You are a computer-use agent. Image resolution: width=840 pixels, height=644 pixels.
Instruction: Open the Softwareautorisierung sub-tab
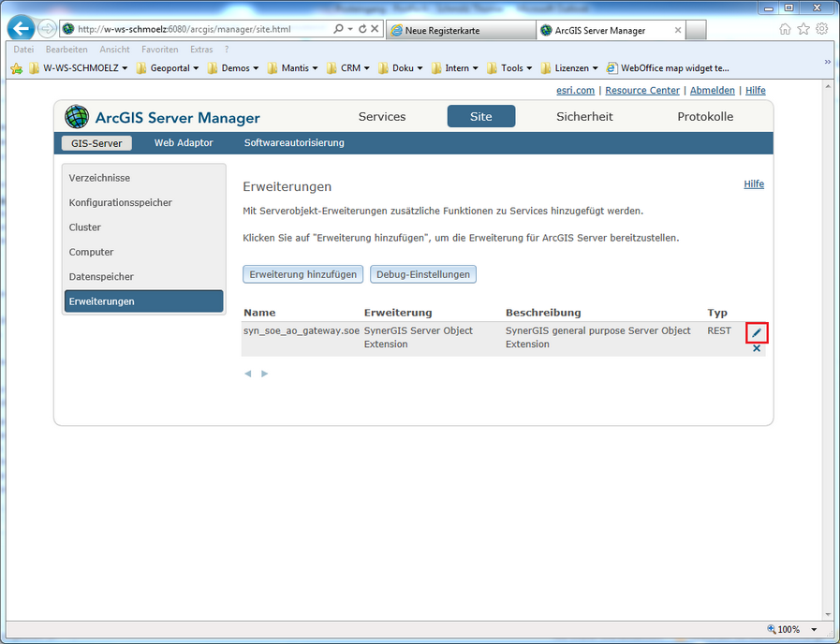click(x=294, y=143)
